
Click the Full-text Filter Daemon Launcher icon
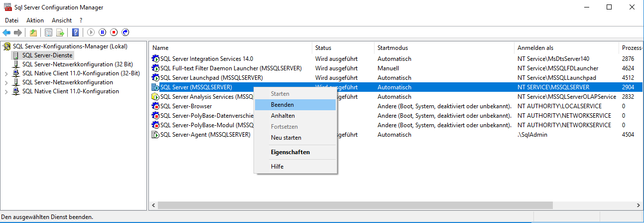pos(155,68)
